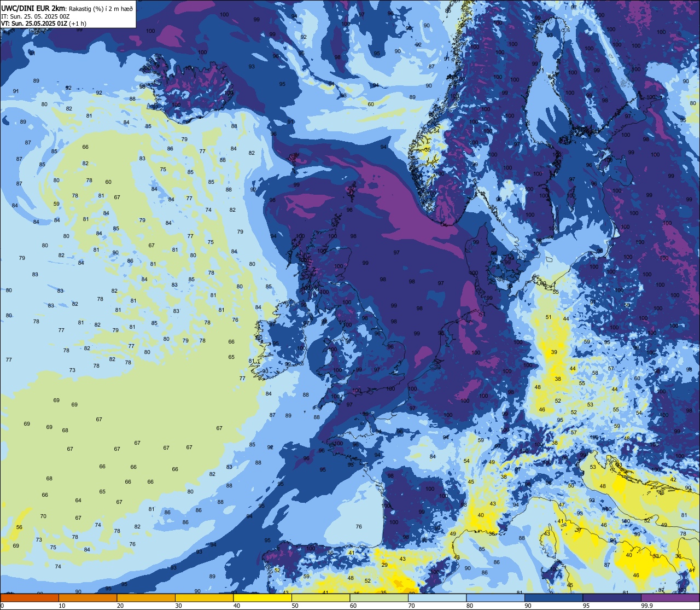700x610 pixels.
Task: Select the legend color band between 10 and 20
Action: (87, 597)
